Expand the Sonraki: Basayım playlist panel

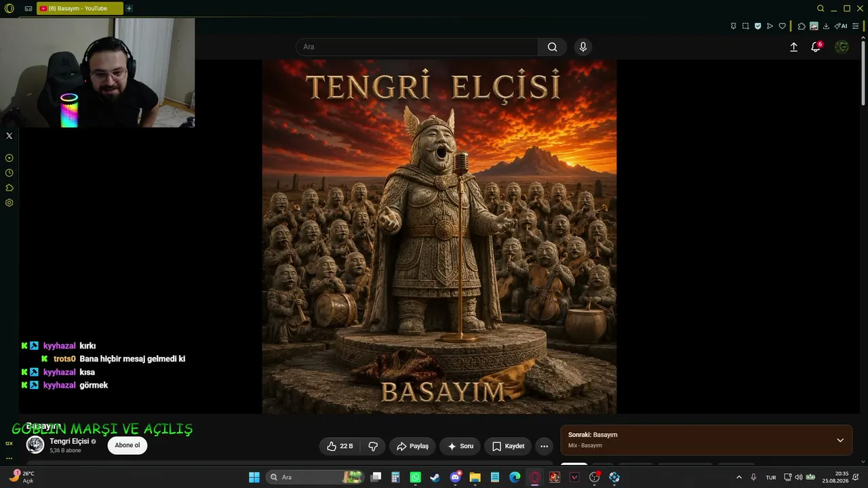[x=840, y=440]
